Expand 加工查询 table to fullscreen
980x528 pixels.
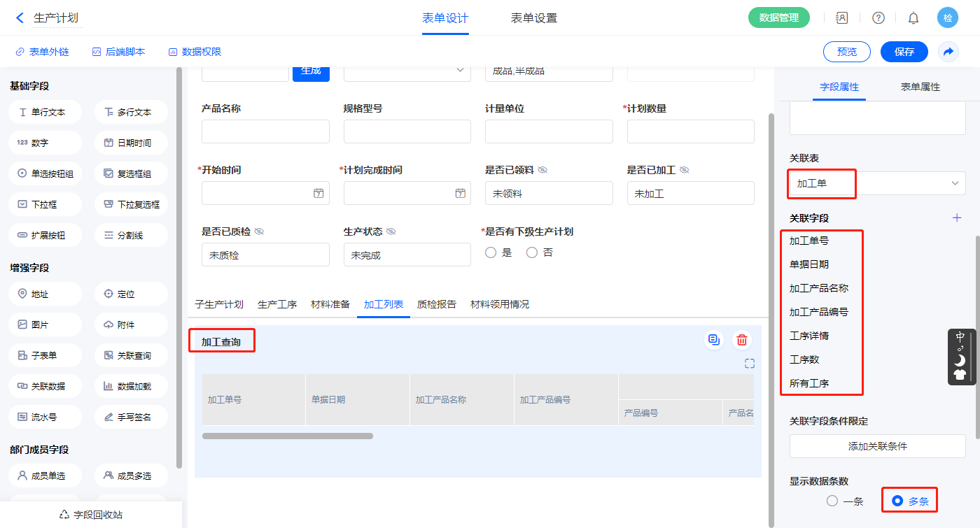click(750, 364)
